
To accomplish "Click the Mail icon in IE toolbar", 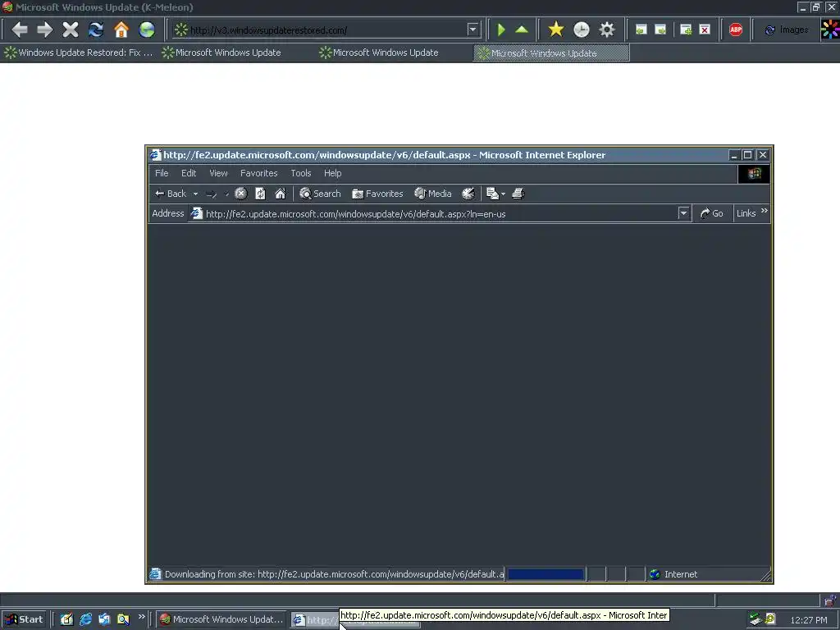I will (492, 194).
